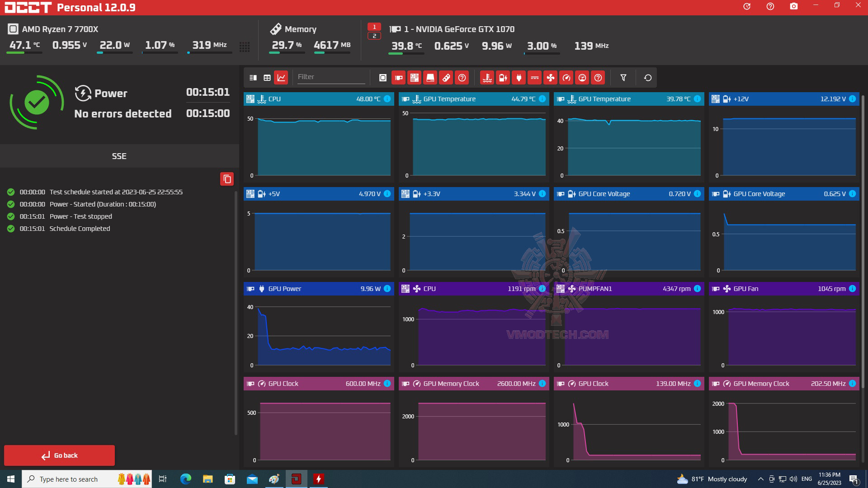
Task: Click the reset graphs icon
Action: point(647,78)
